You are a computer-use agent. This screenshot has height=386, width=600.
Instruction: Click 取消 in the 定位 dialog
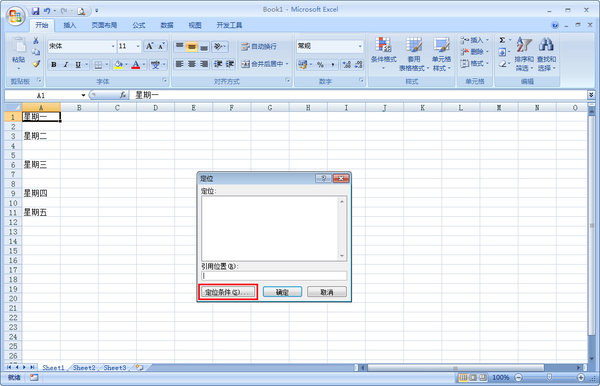pos(327,292)
